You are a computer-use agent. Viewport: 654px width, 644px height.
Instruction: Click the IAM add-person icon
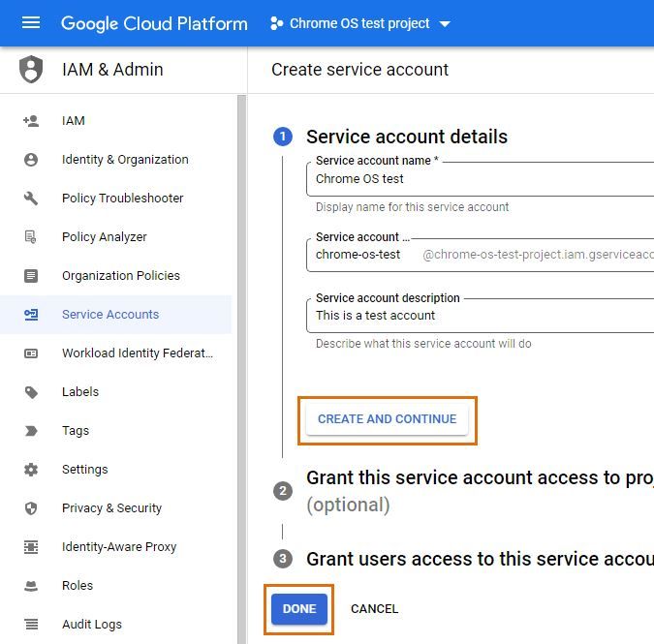click(31, 121)
